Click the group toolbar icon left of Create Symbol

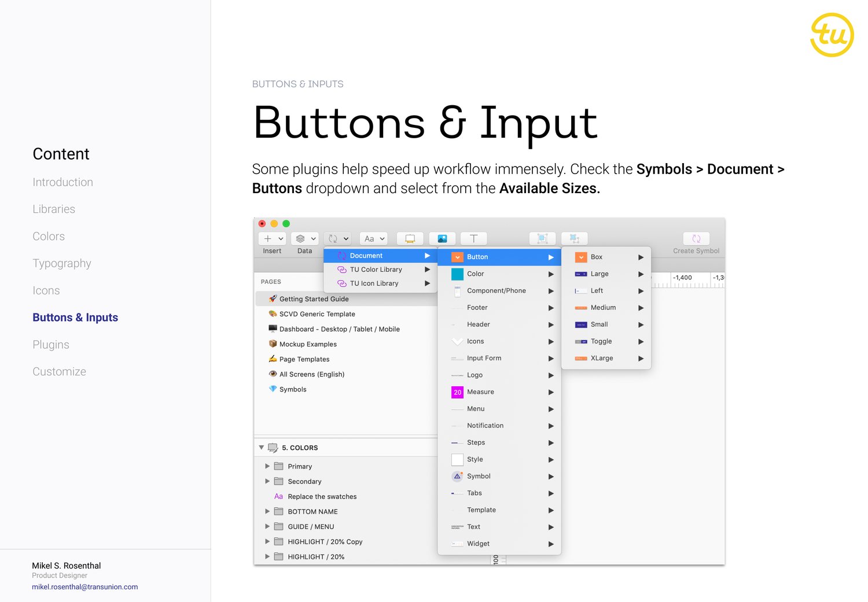542,238
